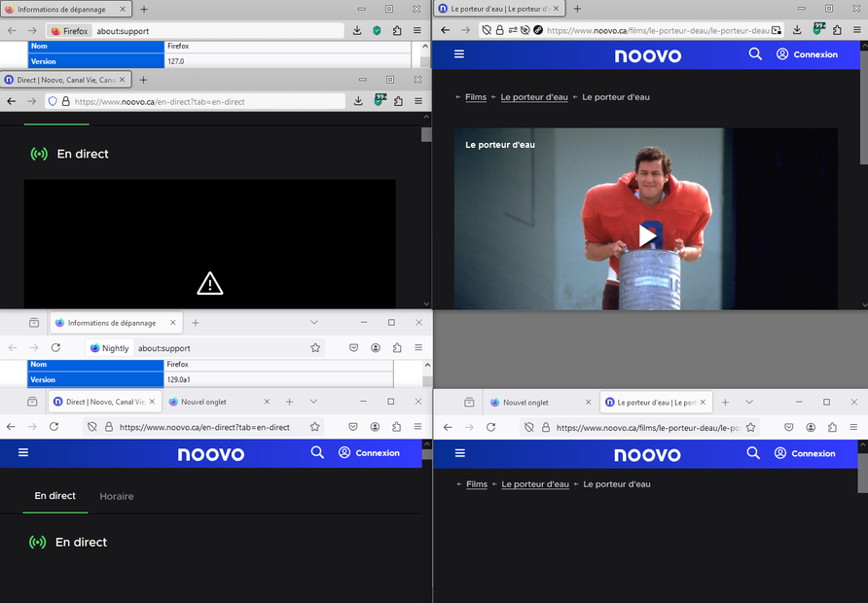
Task: Open Noovo hamburger menu in Nightly en-direct window
Action: click(23, 452)
